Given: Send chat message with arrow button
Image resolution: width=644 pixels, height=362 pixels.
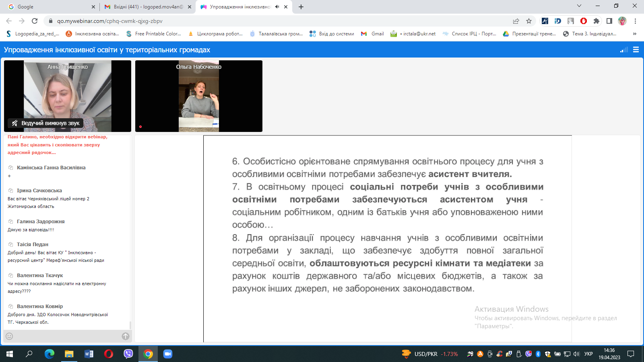Looking at the screenshot, I should (126, 336).
